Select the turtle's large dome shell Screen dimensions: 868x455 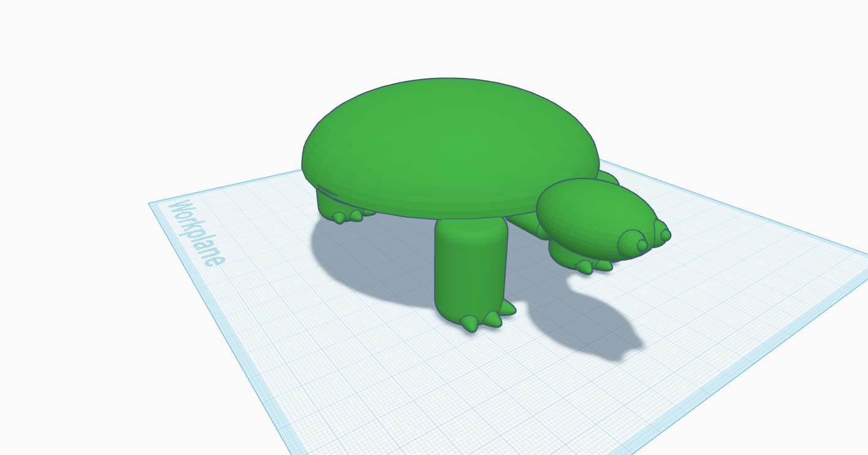(x=449, y=147)
